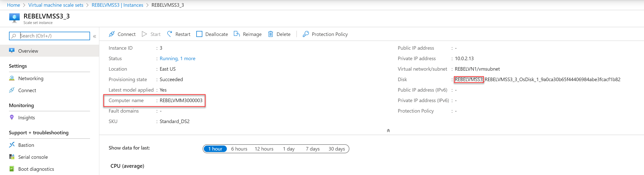Image resolution: width=644 pixels, height=175 pixels.
Task: Click SKU value Standard_DS2
Action: tap(175, 121)
